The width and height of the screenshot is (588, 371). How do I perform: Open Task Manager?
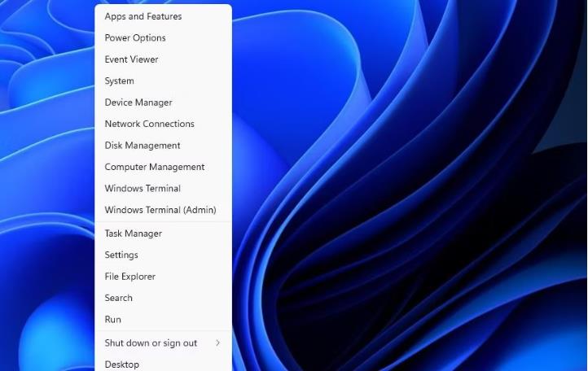point(164,234)
